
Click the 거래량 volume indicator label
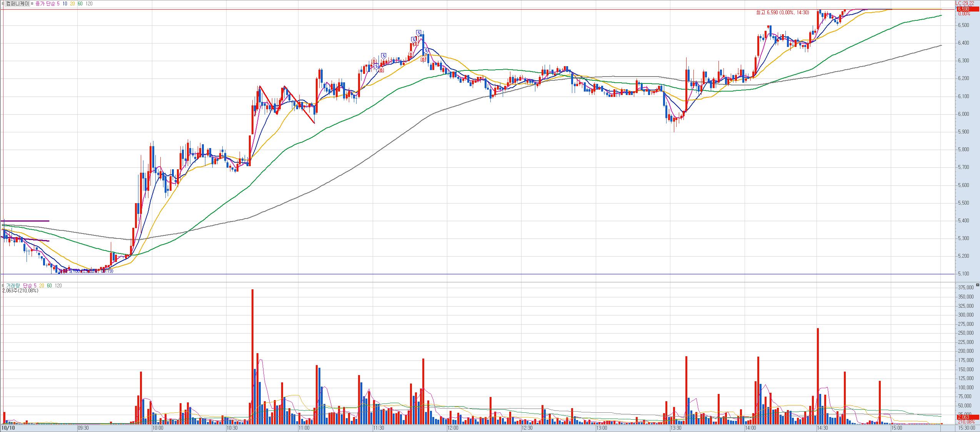pyautogui.click(x=12, y=285)
